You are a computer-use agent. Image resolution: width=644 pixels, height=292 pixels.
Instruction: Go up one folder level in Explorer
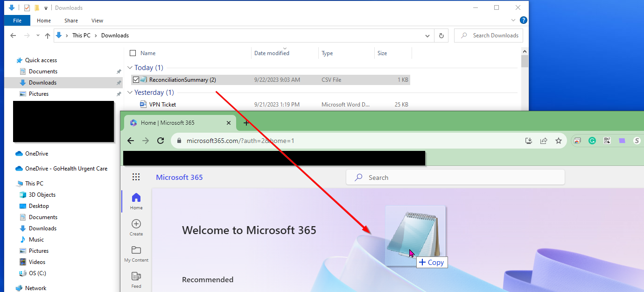pos(48,36)
